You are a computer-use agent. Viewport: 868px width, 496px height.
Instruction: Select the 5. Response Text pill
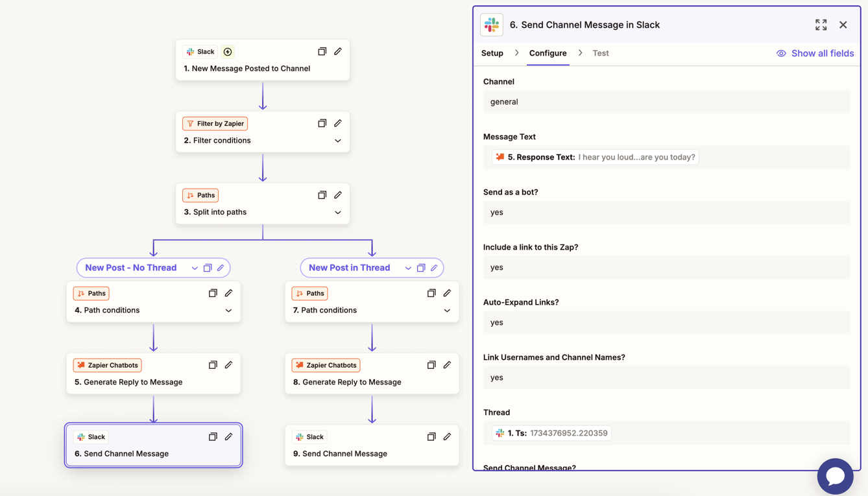coord(595,157)
